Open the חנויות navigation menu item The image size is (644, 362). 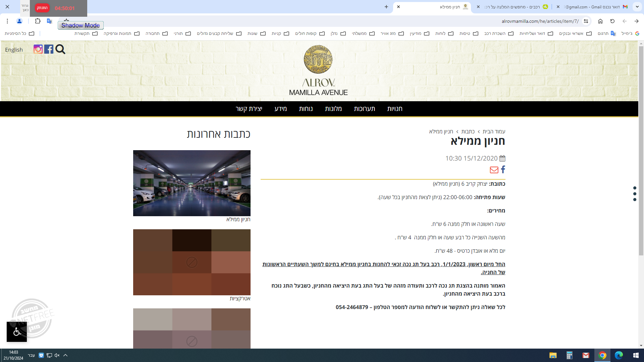pos(394,109)
